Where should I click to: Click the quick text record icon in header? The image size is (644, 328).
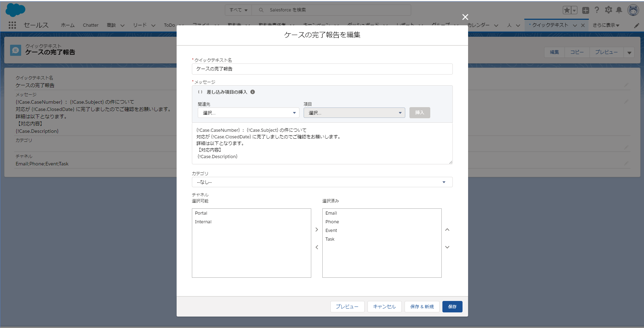click(16, 50)
